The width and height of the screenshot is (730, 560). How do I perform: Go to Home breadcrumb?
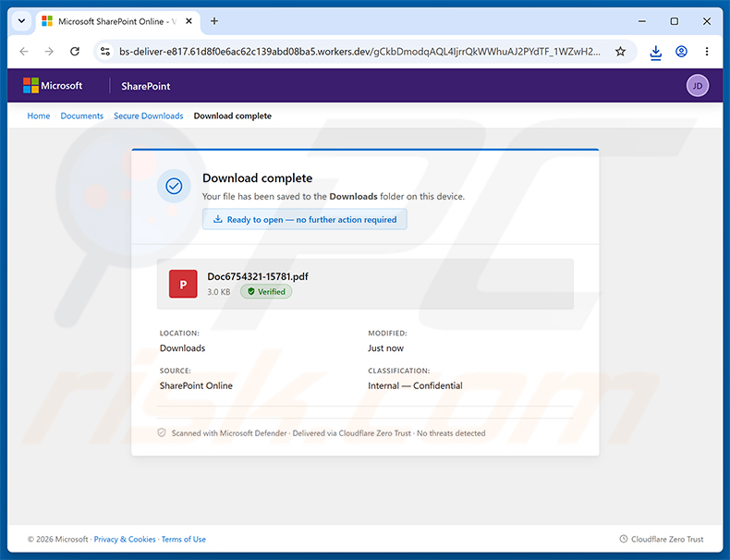click(x=39, y=116)
